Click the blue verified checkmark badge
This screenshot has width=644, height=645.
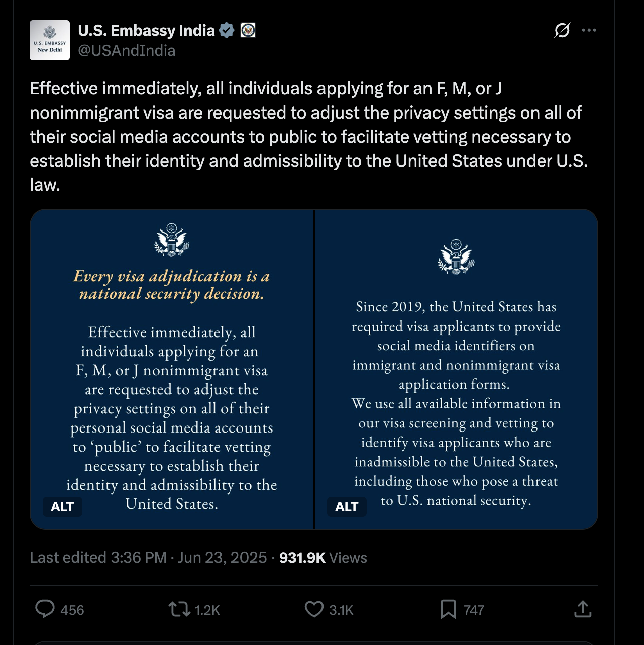[x=227, y=31]
